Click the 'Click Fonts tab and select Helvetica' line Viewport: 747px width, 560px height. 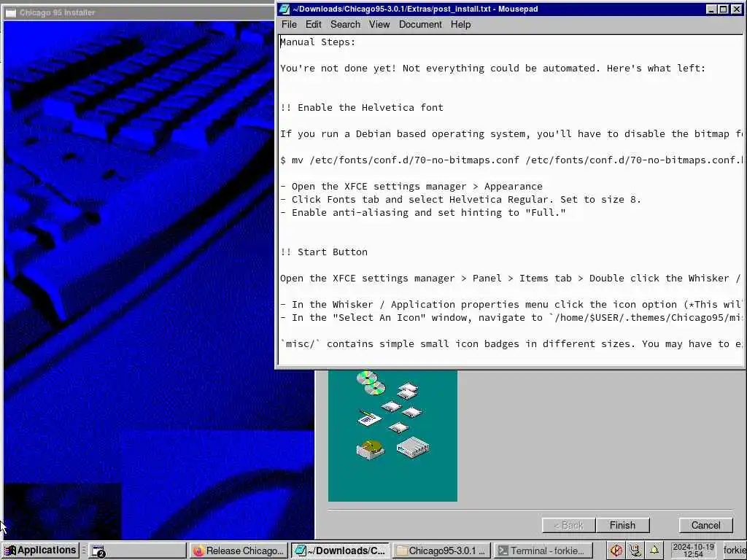(461, 200)
